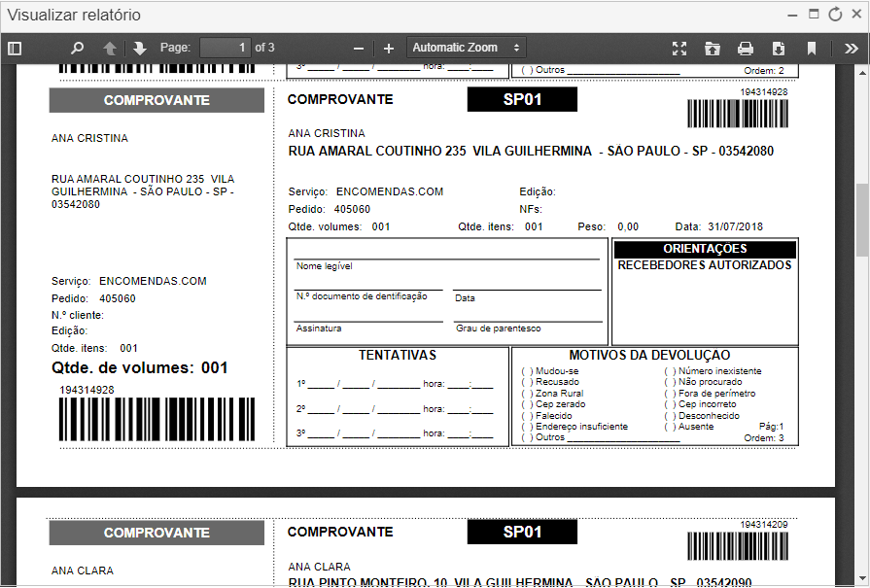
Task: Click the page number field
Action: (225, 48)
